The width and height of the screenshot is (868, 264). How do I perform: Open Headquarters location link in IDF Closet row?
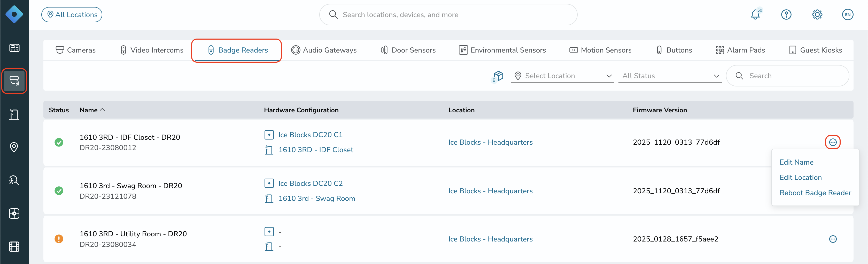(x=490, y=142)
